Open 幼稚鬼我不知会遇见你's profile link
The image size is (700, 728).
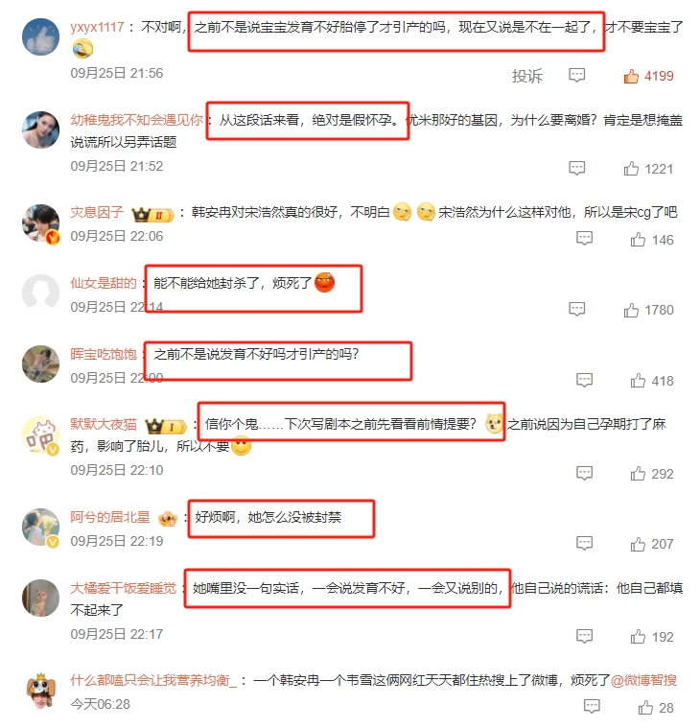[136, 120]
